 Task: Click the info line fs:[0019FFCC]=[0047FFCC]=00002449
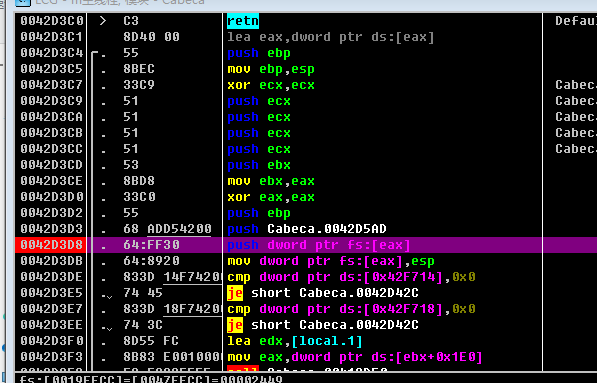pos(151,379)
